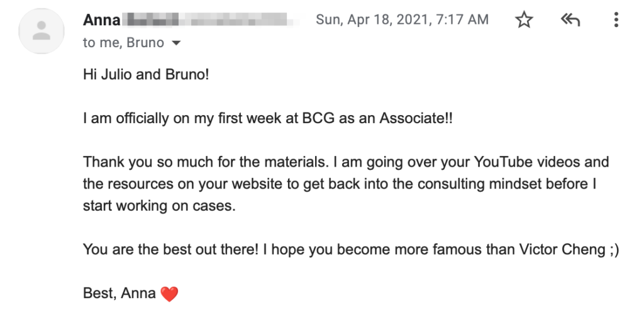Click the red heart emoji after Anna
Image resolution: width=644 pixels, height=320 pixels.
click(x=169, y=294)
